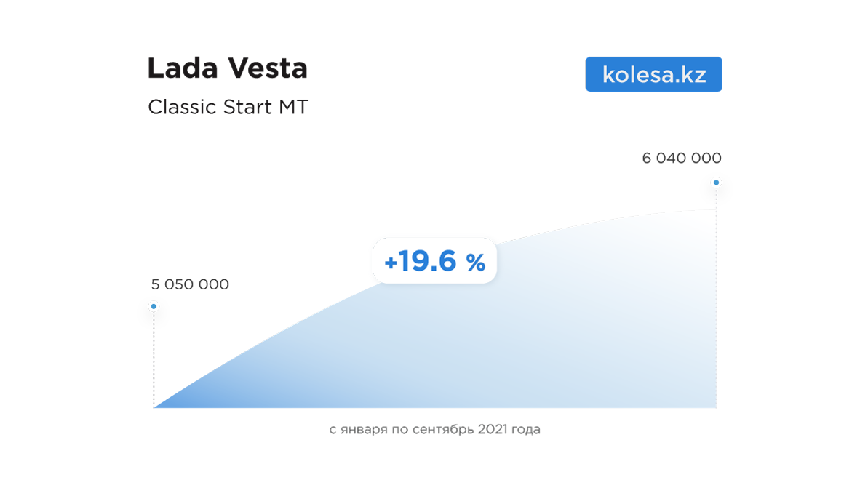This screenshot has height=488, width=868.
Task: Click the plus sign in the growth badge
Action: [x=391, y=262]
